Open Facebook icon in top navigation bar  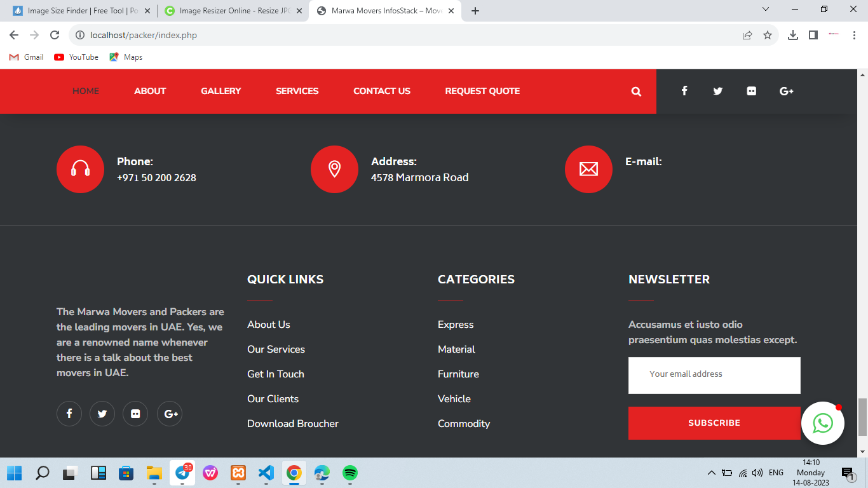click(684, 91)
